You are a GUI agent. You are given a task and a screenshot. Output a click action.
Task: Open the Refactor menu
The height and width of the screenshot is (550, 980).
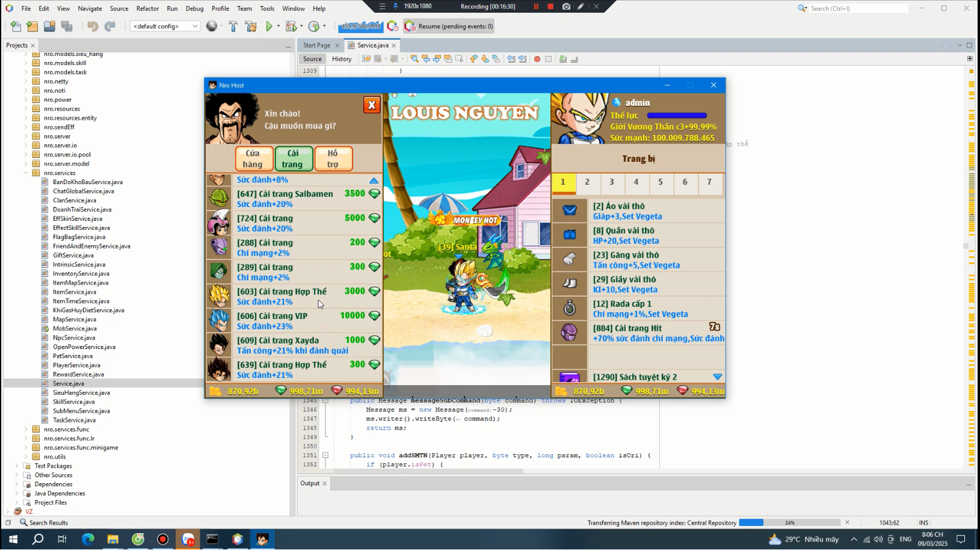(x=147, y=8)
